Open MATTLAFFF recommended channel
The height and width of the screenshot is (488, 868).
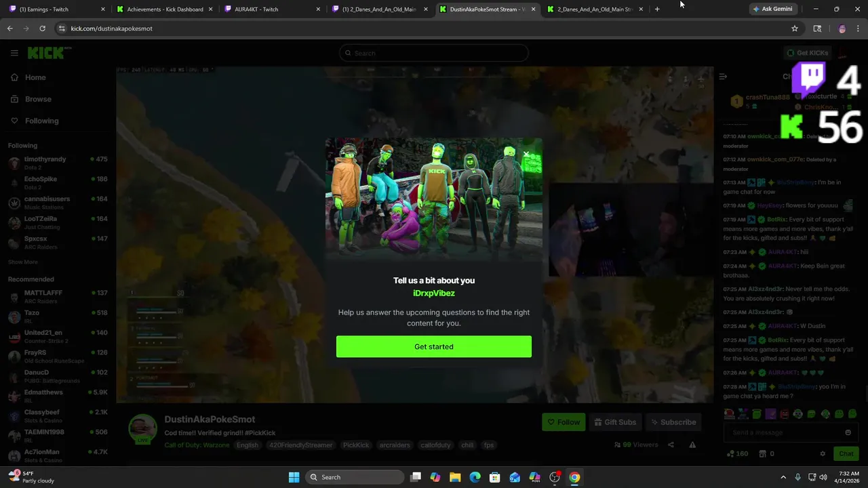click(x=58, y=296)
